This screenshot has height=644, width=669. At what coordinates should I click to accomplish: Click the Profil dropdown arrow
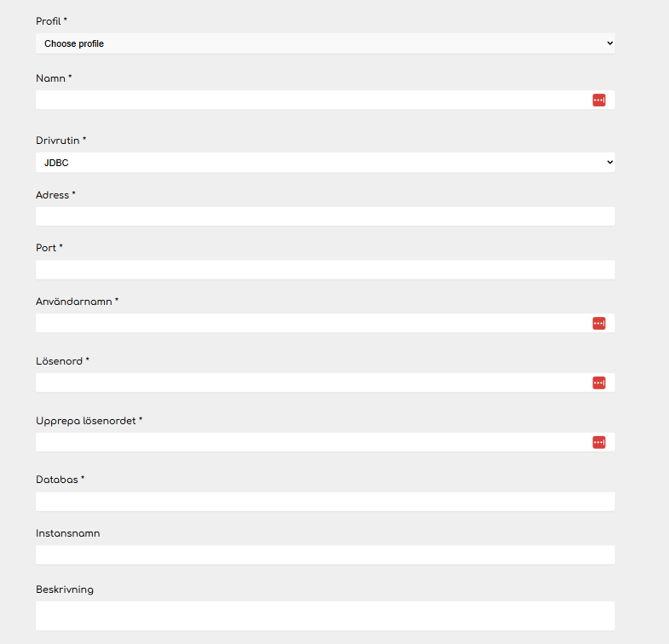click(x=609, y=43)
